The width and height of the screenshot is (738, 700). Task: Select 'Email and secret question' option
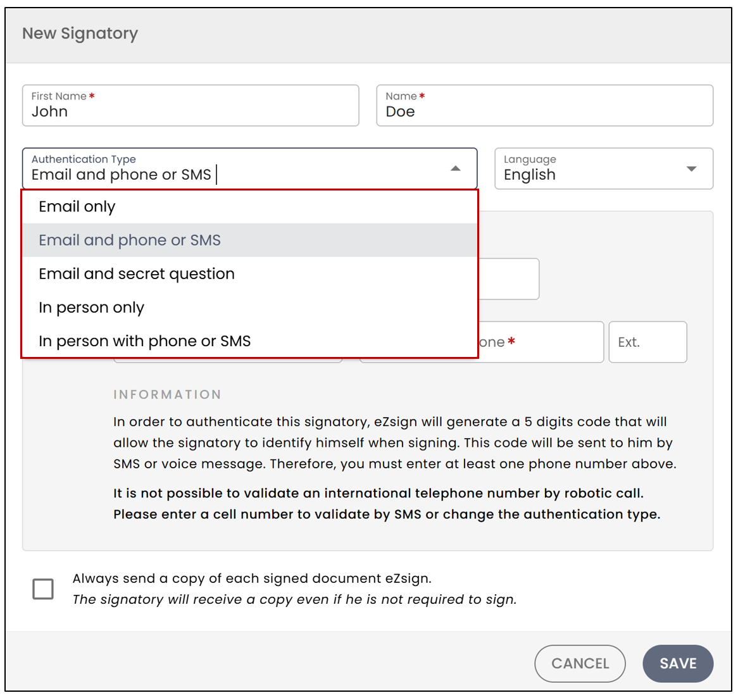(250, 274)
